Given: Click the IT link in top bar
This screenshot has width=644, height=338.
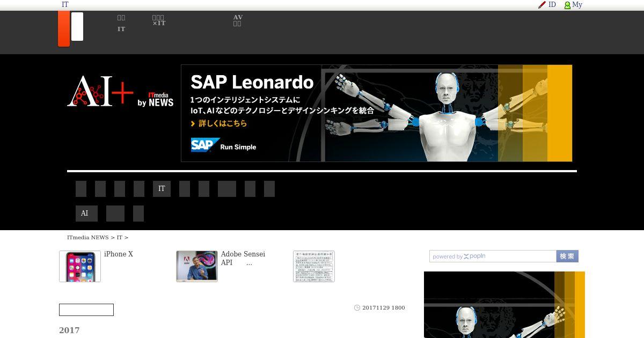Looking at the screenshot, I should (65, 4).
